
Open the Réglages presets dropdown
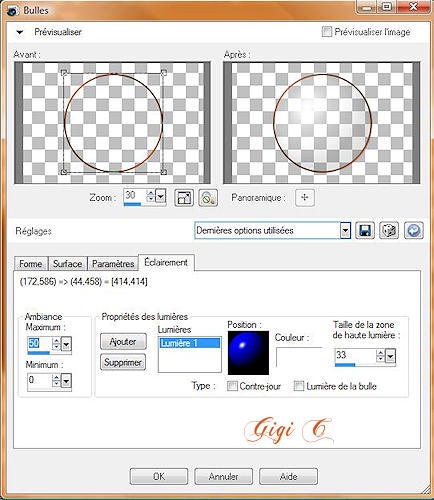tap(345, 230)
